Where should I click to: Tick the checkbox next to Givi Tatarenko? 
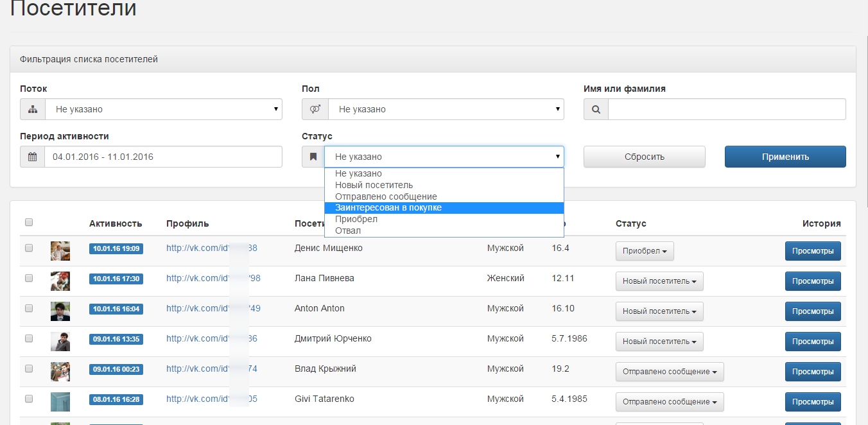29,399
